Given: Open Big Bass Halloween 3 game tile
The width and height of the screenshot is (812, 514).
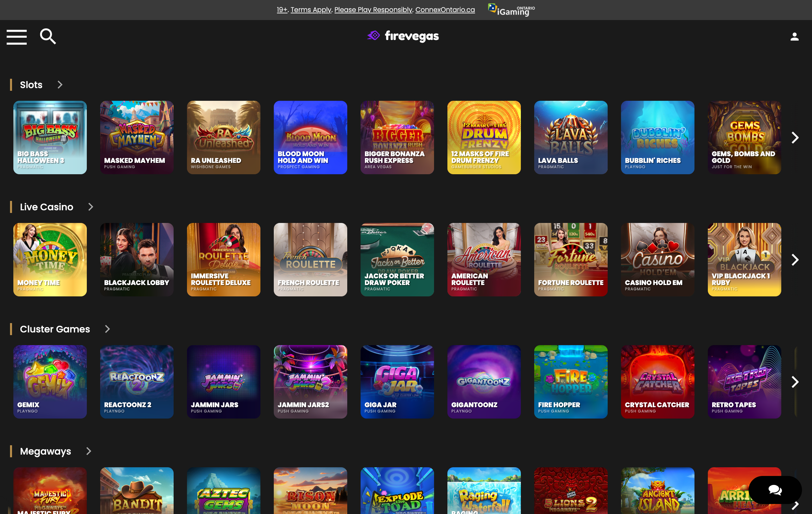Looking at the screenshot, I should pyautogui.click(x=50, y=138).
